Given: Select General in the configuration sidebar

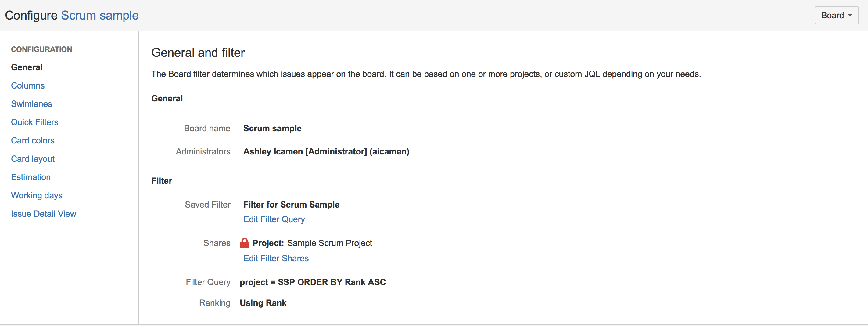Looking at the screenshot, I should 27,67.
